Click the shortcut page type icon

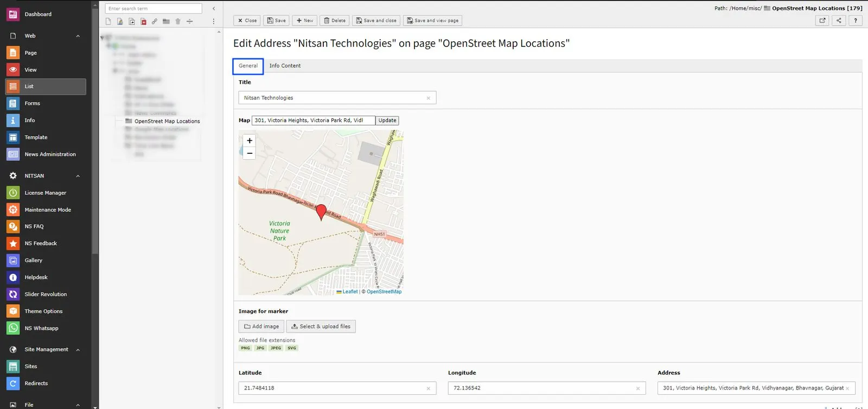click(x=132, y=22)
